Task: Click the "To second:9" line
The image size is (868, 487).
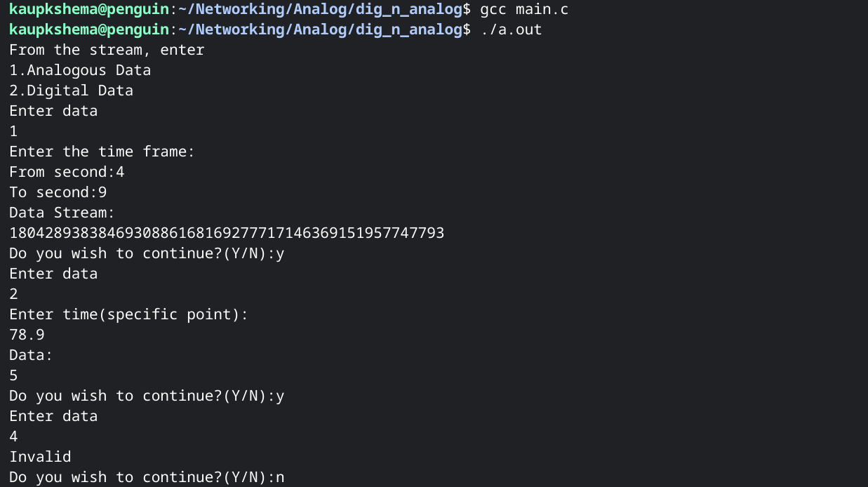Action: [58, 192]
